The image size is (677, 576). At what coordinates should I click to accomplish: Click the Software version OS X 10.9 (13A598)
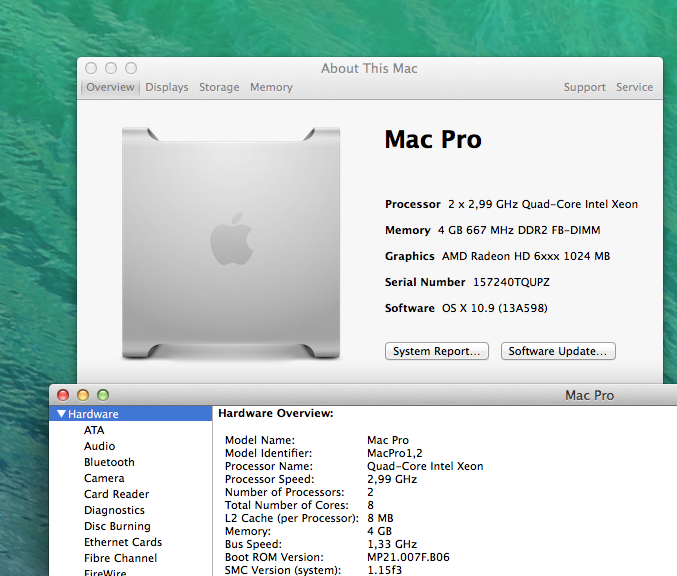click(x=494, y=308)
